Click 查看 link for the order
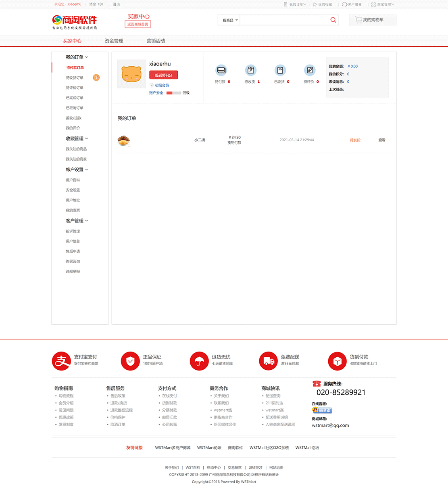This screenshot has width=448, height=488. [x=382, y=140]
